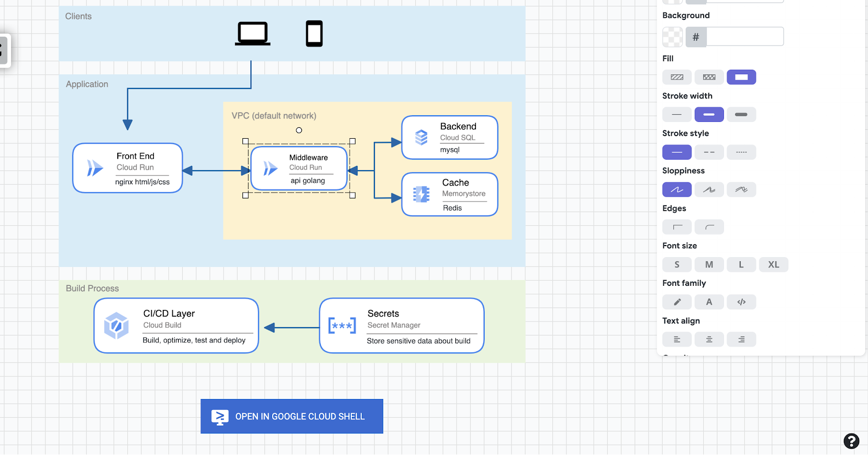Select the Middleware Cloud Run icon

tap(270, 169)
